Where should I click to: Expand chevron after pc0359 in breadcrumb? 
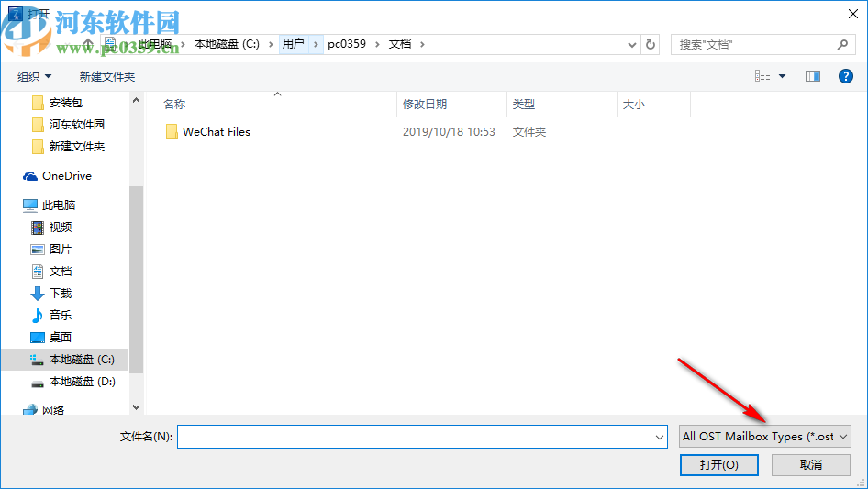(x=377, y=44)
